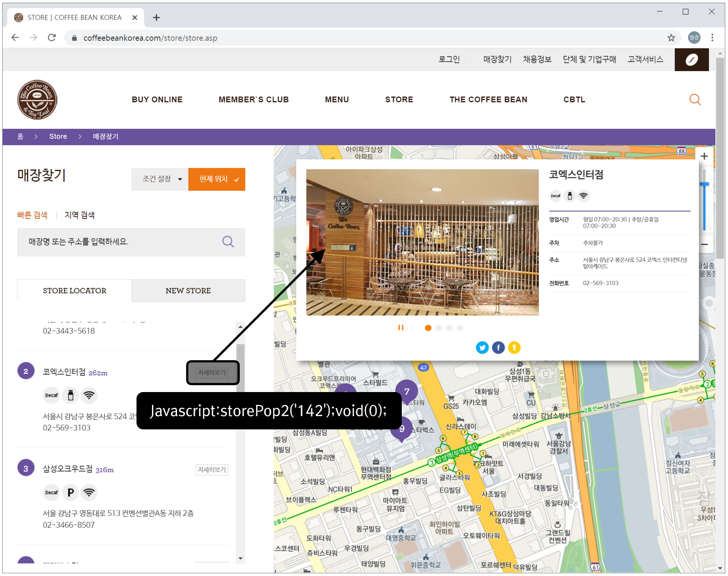The width and height of the screenshot is (728, 576).
Task: Share store on Twitter
Action: tap(482, 347)
